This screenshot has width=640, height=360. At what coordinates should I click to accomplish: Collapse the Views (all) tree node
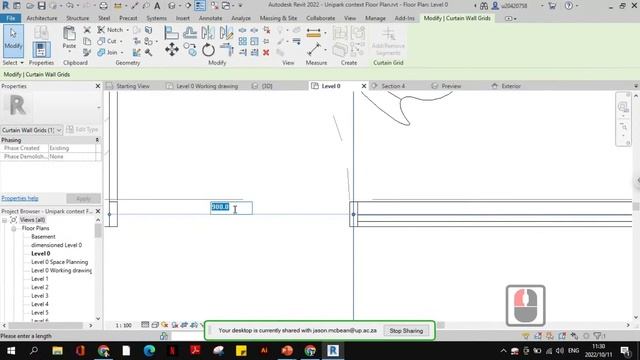(x=4, y=220)
